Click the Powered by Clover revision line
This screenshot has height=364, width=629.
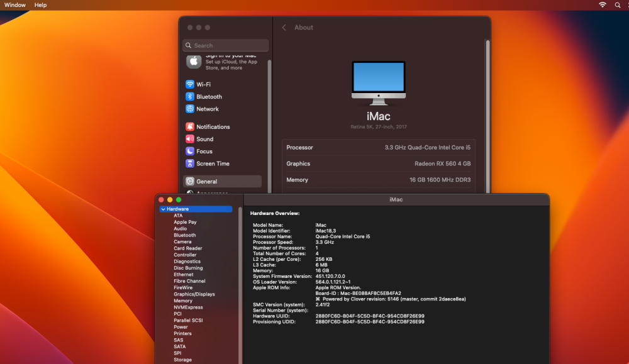(x=391, y=299)
